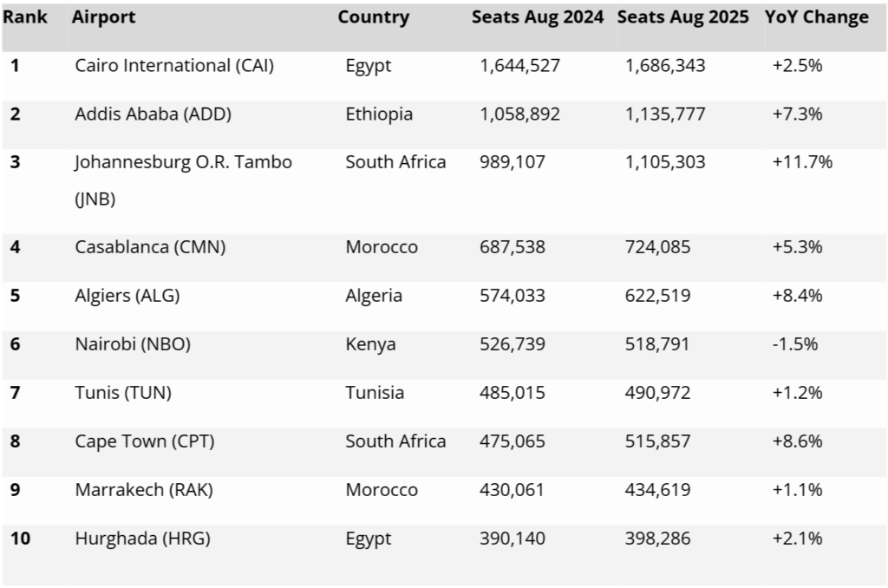888x588 pixels.
Task: Select the +11.7% YoY change value
Action: 802,162
